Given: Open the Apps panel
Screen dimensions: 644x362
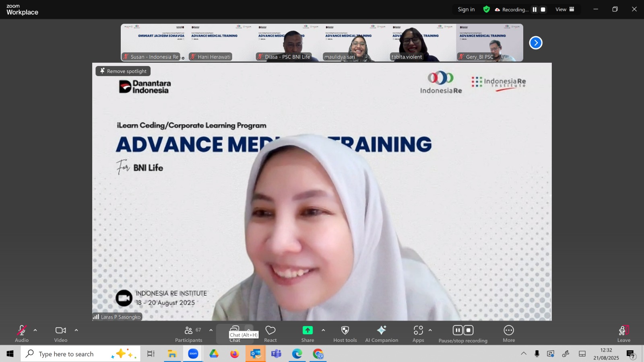Looking at the screenshot, I should (418, 331).
